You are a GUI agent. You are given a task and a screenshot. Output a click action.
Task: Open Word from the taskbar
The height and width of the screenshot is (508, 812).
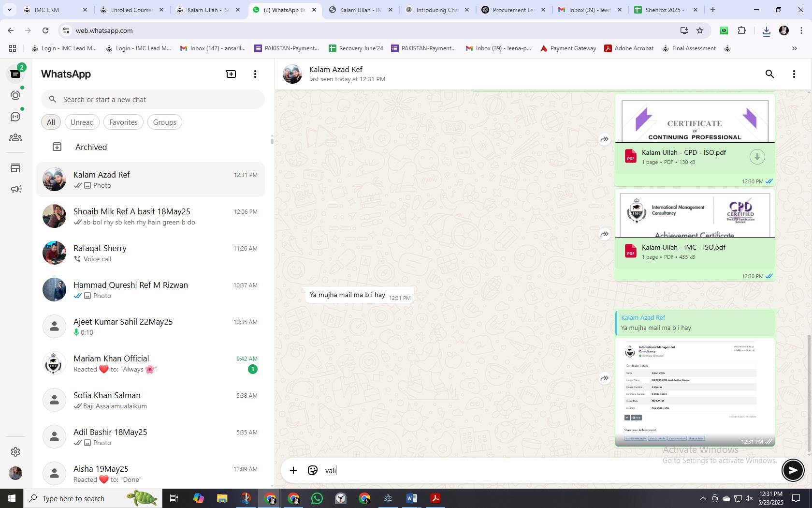coord(411,498)
